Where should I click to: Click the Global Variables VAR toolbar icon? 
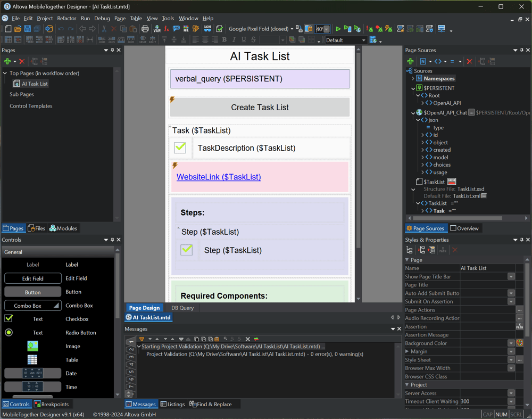coord(156,29)
